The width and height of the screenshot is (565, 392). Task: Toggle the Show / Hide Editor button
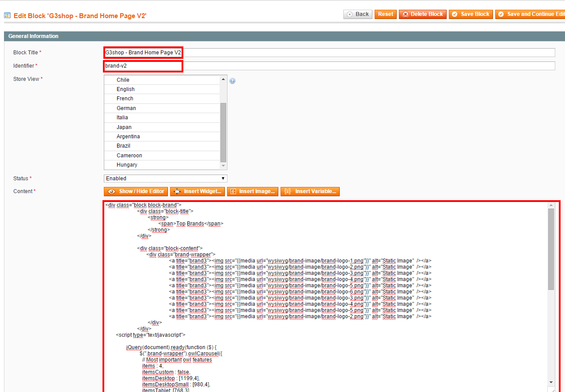tap(136, 191)
